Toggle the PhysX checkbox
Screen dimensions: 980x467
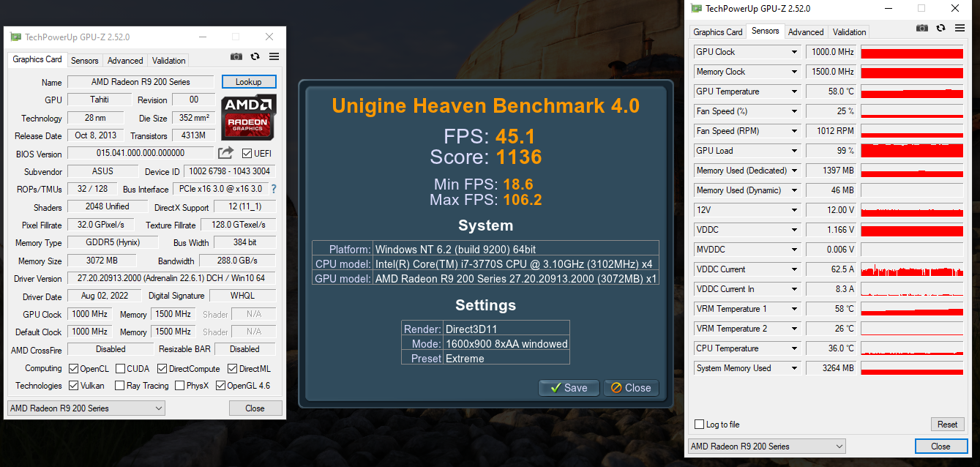pyautogui.click(x=179, y=385)
